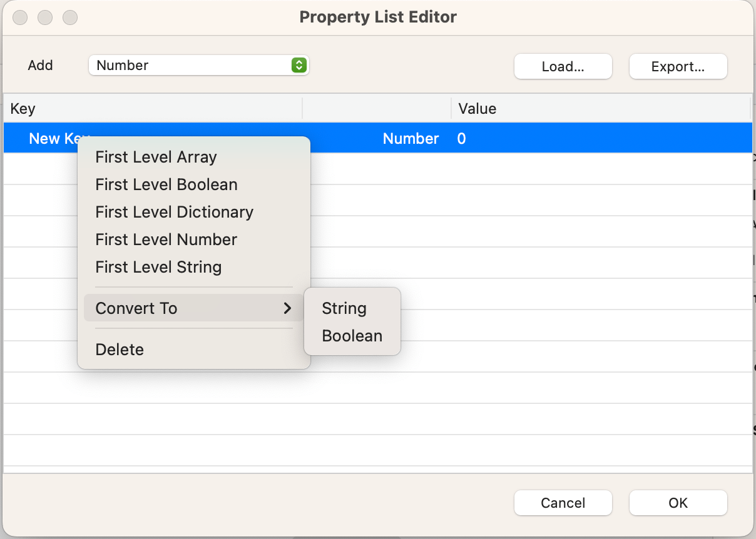Viewport: 756px width, 539px height.
Task: Open the Add type dropdown
Action: [198, 64]
